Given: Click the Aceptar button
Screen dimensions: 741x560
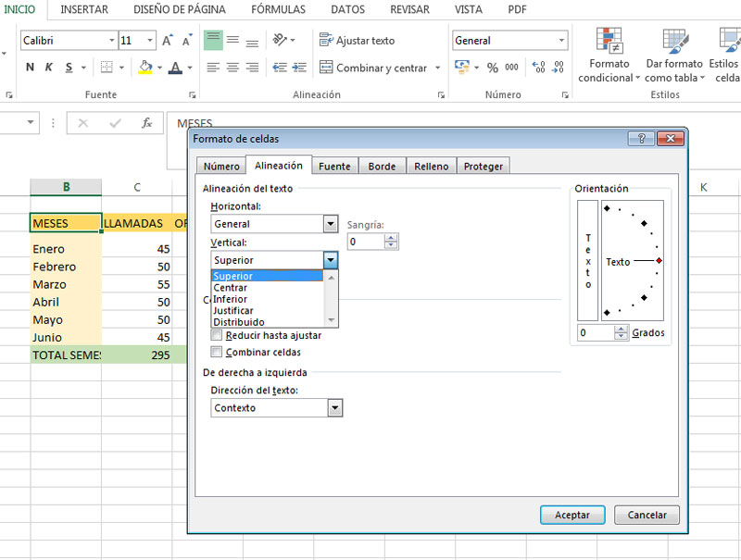Looking at the screenshot, I should tap(572, 515).
